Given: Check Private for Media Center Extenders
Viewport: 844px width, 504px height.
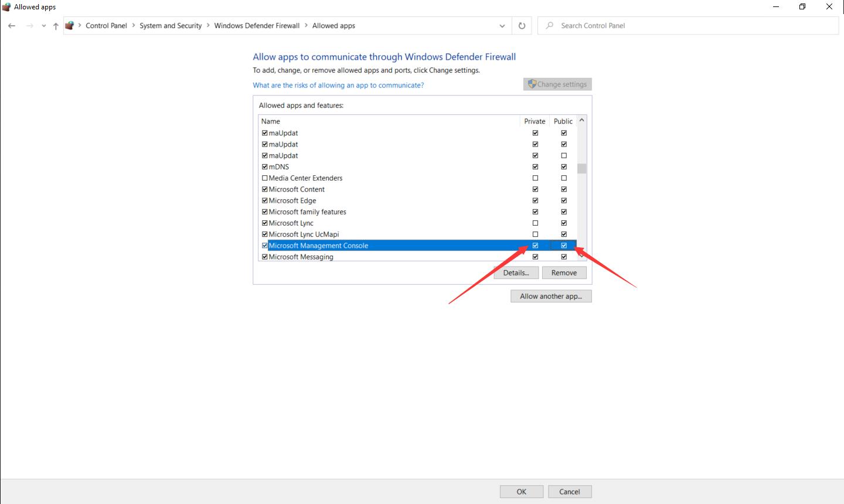Looking at the screenshot, I should click(x=535, y=178).
